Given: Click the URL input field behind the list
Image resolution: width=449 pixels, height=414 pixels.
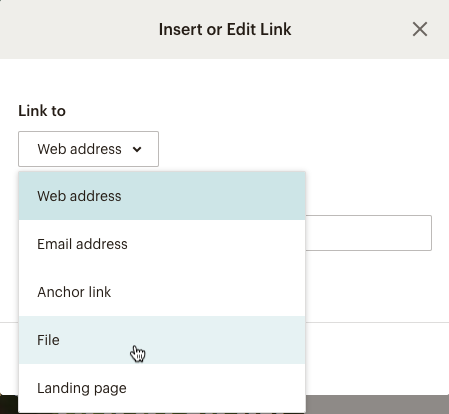Looking at the screenshot, I should pos(368,233).
